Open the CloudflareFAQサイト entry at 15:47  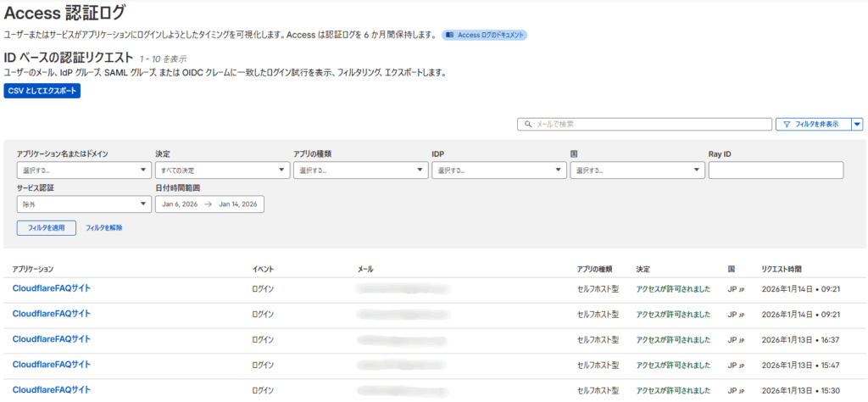[51, 365]
